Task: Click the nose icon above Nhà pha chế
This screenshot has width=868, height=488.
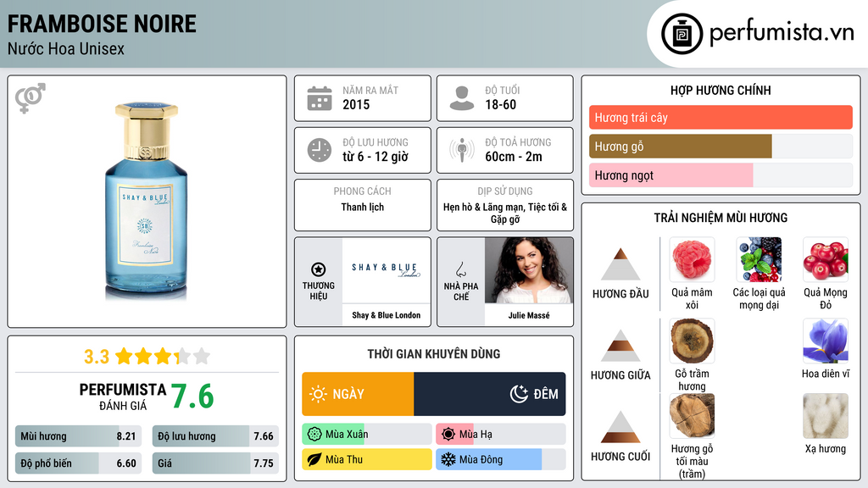Action: coord(460,269)
